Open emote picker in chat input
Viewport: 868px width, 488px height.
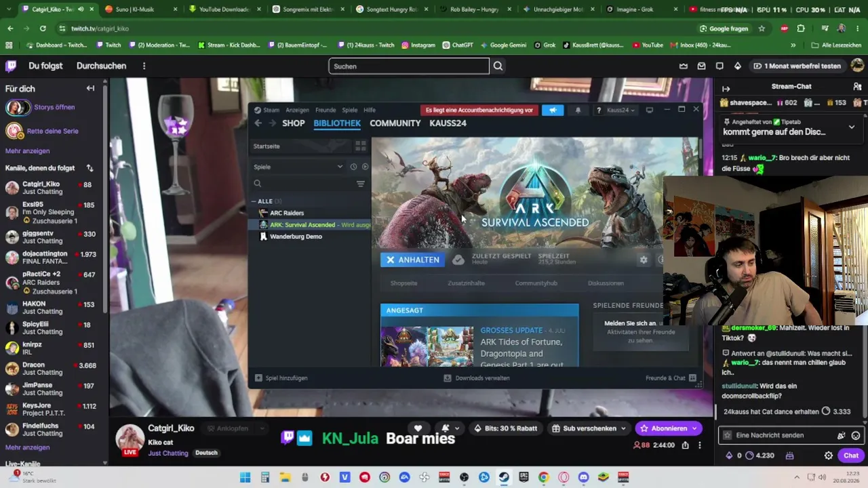click(x=856, y=436)
